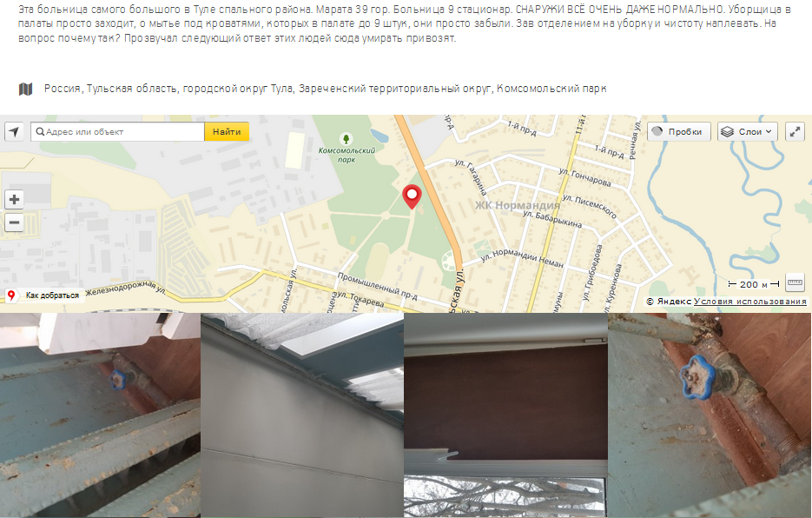Click the map icon beside the address
This screenshot has width=812, height=518.
25,90
